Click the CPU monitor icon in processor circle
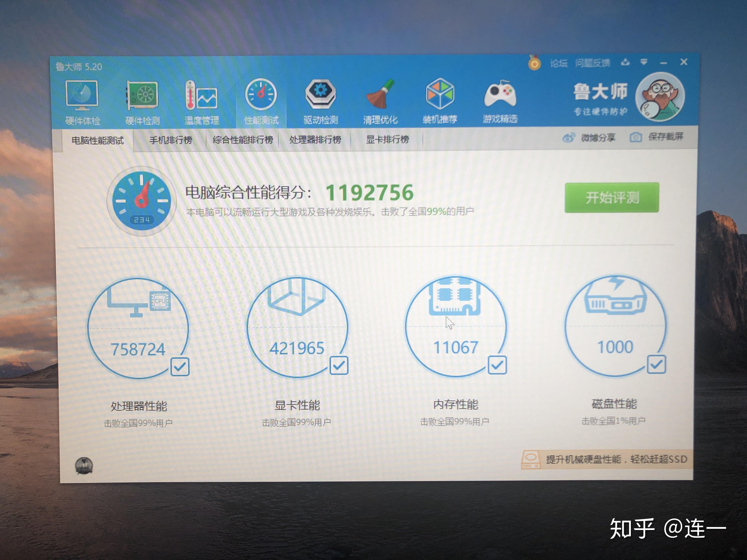The image size is (747, 560). point(139,303)
